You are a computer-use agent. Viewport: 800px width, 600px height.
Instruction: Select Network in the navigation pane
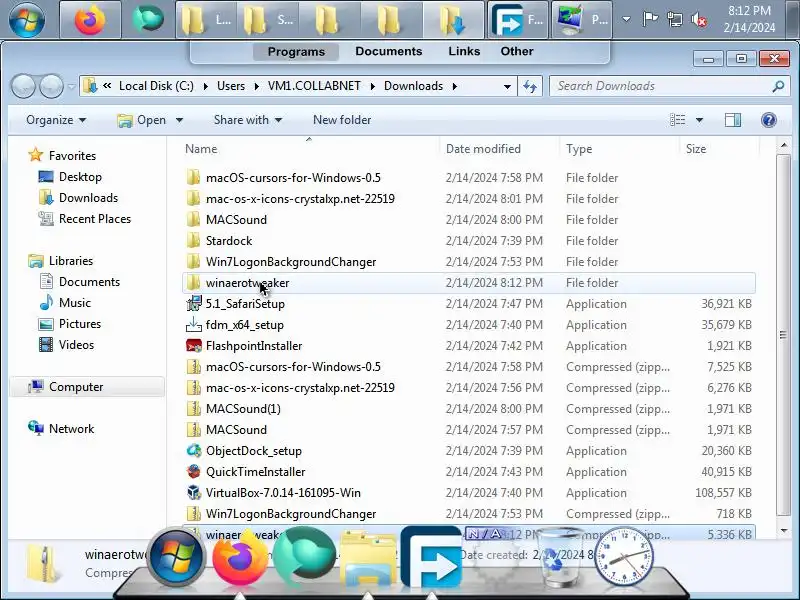tap(61, 429)
